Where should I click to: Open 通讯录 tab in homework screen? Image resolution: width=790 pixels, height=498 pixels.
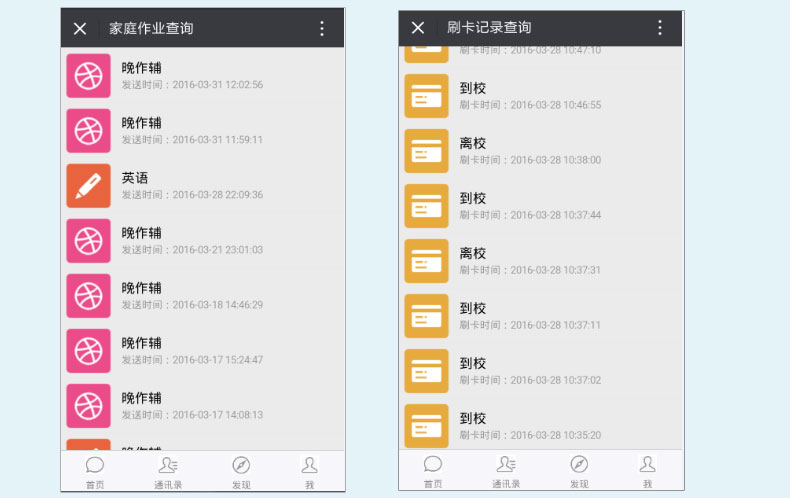(168, 472)
